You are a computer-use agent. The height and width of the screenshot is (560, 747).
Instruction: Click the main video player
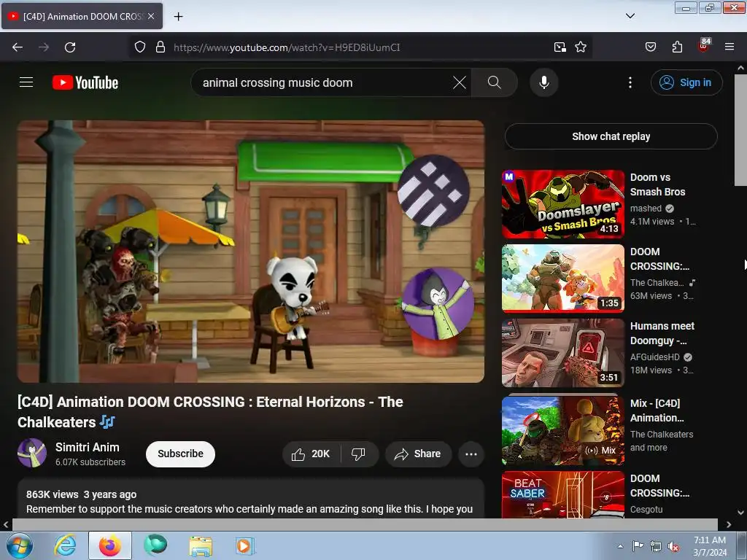coord(251,252)
